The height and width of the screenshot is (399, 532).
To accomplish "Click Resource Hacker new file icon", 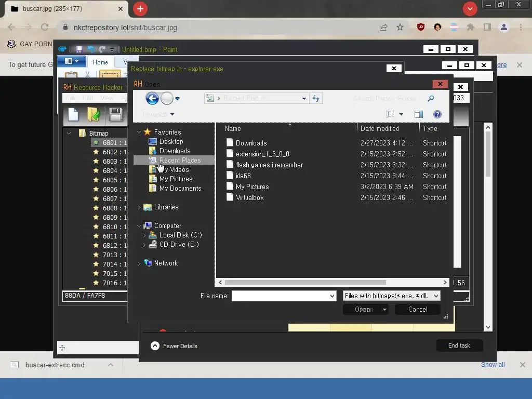I will tap(73, 115).
